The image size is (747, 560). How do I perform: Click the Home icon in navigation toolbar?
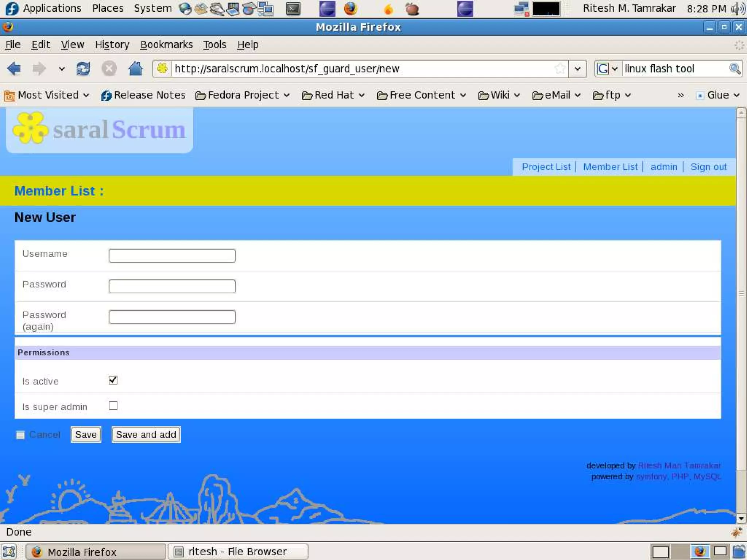[x=135, y=69]
